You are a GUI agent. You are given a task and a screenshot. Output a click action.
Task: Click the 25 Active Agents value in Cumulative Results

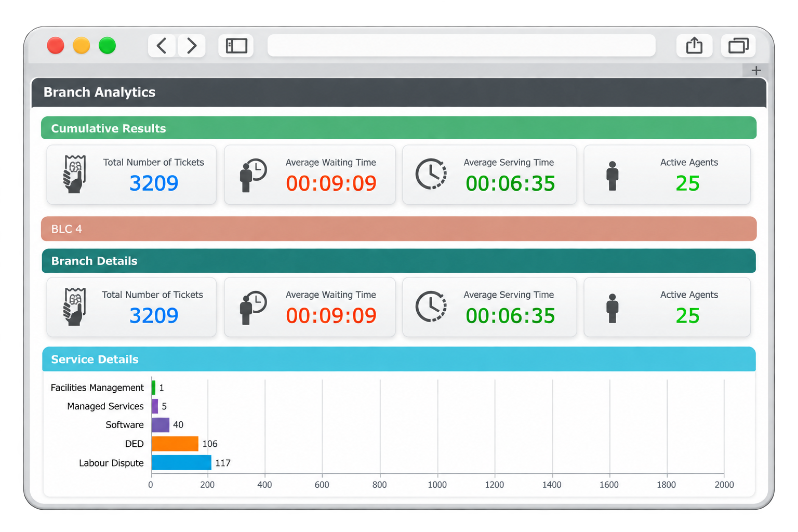pyautogui.click(x=688, y=183)
